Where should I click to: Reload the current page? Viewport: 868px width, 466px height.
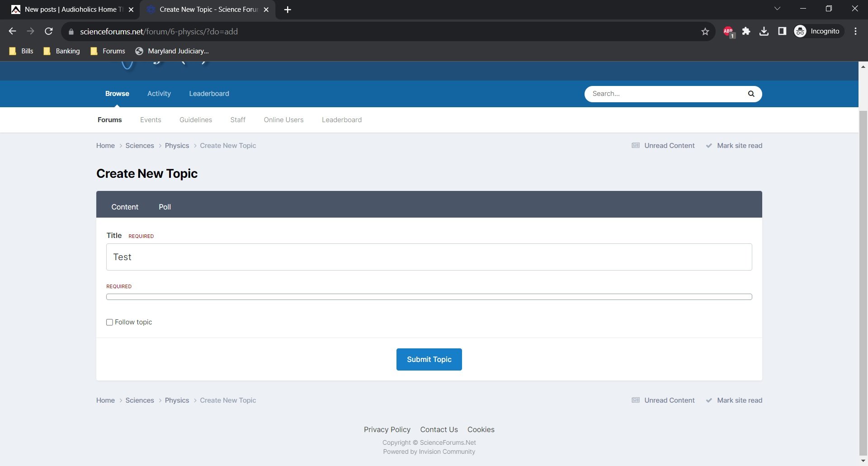[x=49, y=31]
